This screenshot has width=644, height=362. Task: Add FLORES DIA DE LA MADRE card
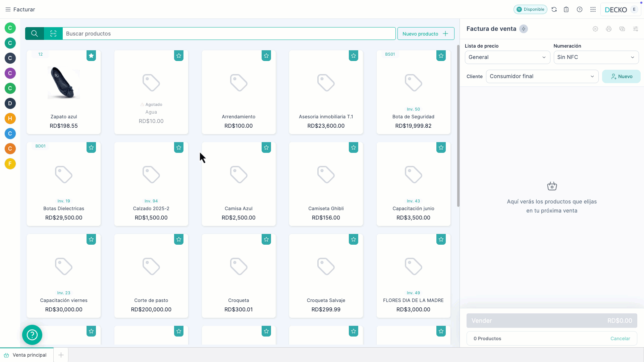[413, 276]
